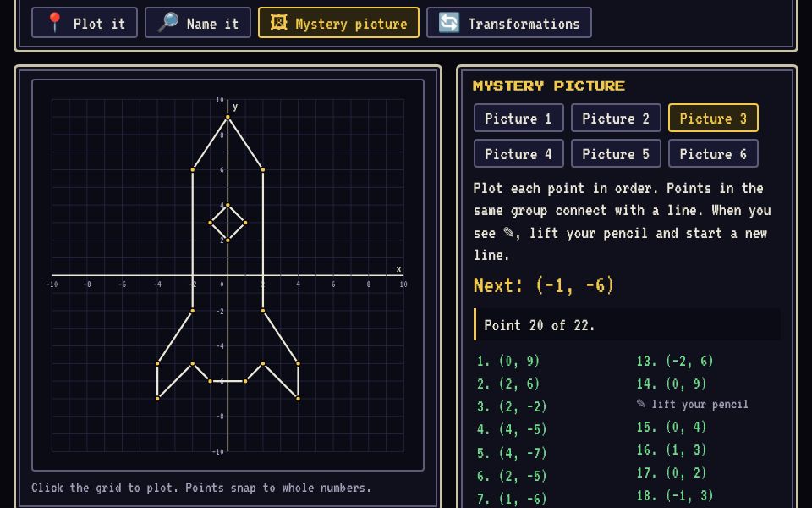
Task: Load Picture 4
Action: [x=518, y=153]
